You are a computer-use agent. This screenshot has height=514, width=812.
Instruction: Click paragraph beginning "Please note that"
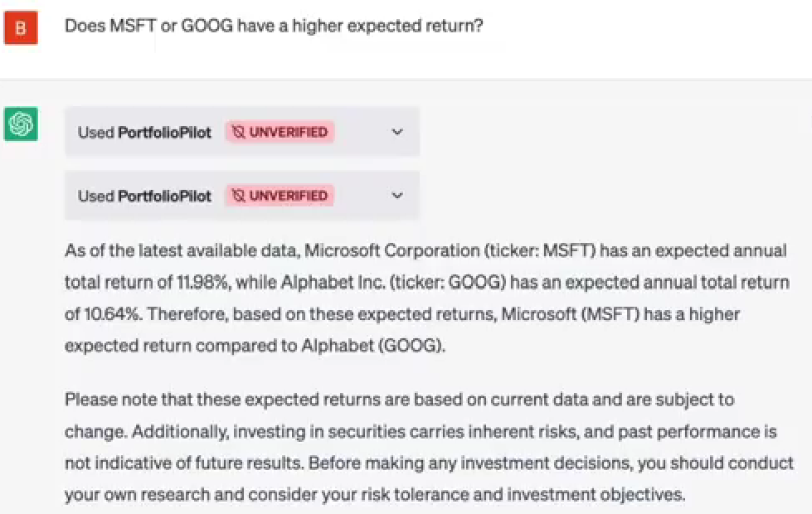pyautogui.click(x=429, y=447)
